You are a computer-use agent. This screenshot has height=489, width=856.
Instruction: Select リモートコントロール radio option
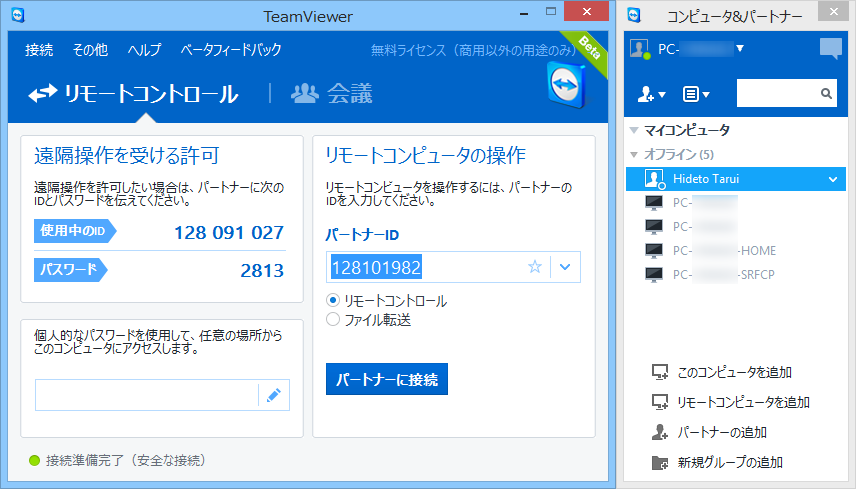coord(333,301)
